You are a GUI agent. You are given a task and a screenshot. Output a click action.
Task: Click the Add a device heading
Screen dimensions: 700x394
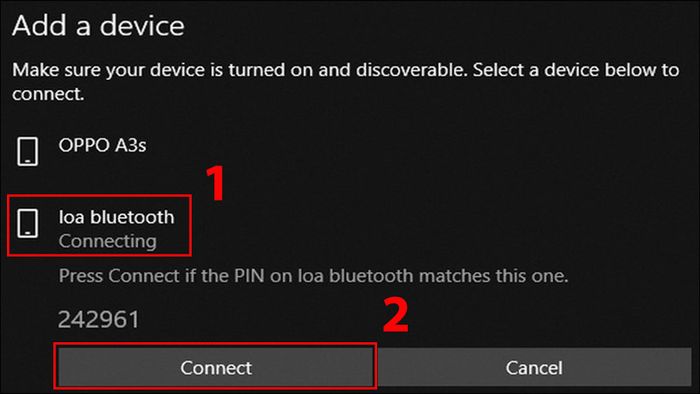(x=98, y=25)
